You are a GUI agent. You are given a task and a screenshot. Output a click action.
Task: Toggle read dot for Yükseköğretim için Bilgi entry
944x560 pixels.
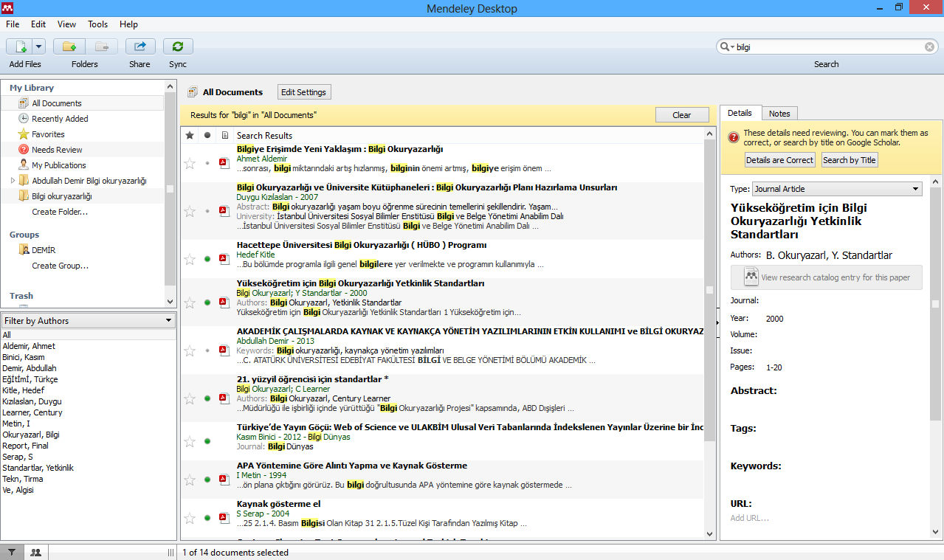click(x=207, y=303)
